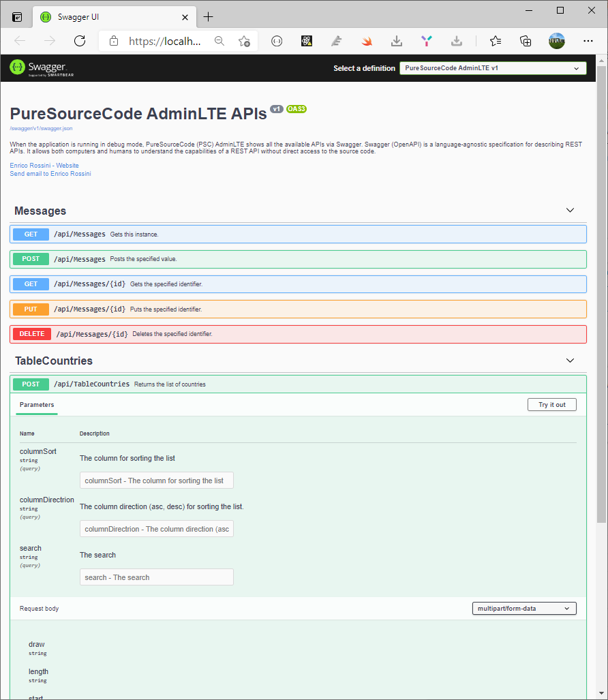Open the Select a definition dropdown
This screenshot has height=700, width=608.
(493, 68)
